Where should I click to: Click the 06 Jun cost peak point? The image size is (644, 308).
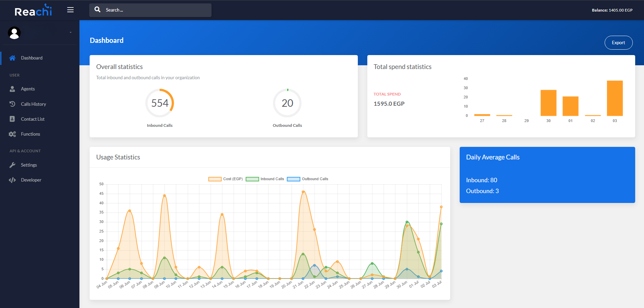(x=130, y=211)
